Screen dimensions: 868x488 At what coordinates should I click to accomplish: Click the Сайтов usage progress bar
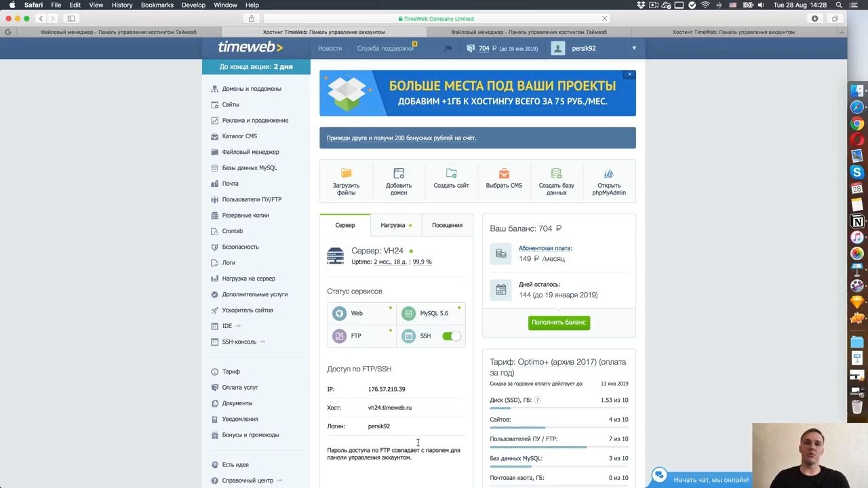[559, 428]
